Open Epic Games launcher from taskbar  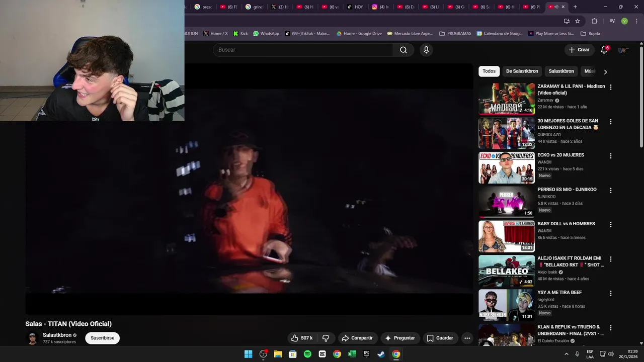(x=367, y=354)
